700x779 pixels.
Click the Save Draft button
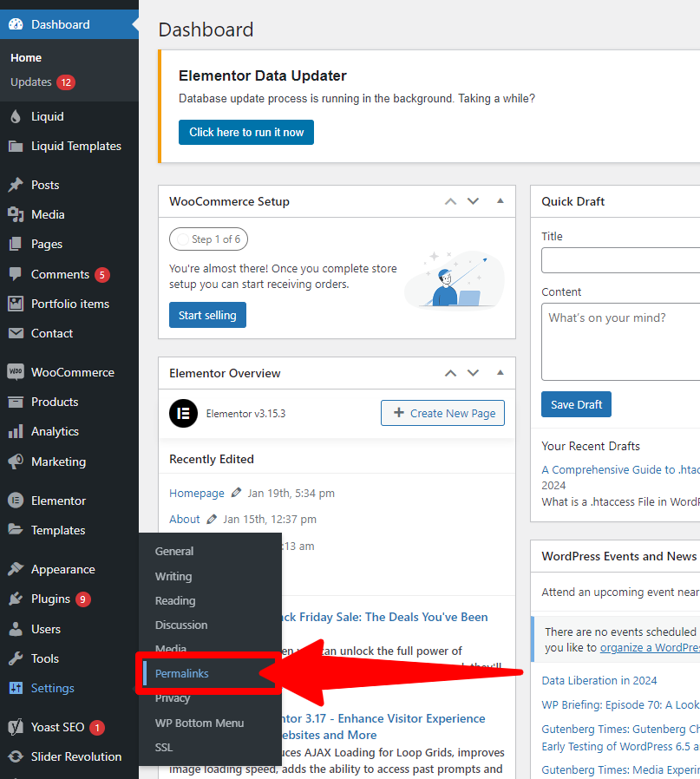(x=576, y=404)
